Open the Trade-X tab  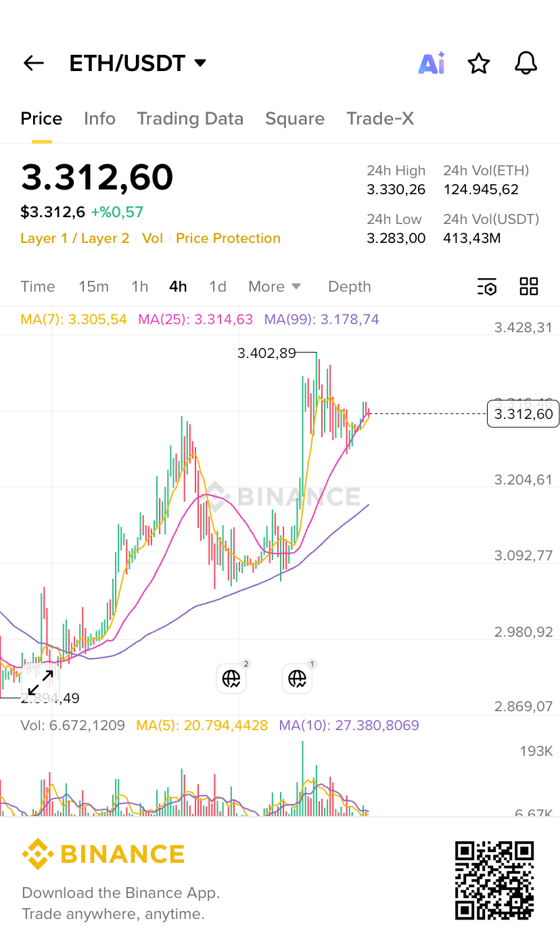coord(380,119)
